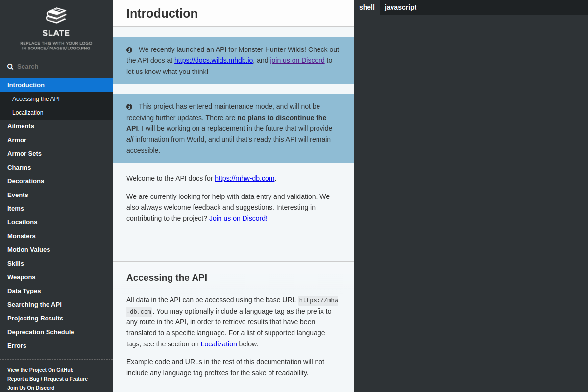Click the Slate logo image
588x392 pixels.
click(56, 29)
